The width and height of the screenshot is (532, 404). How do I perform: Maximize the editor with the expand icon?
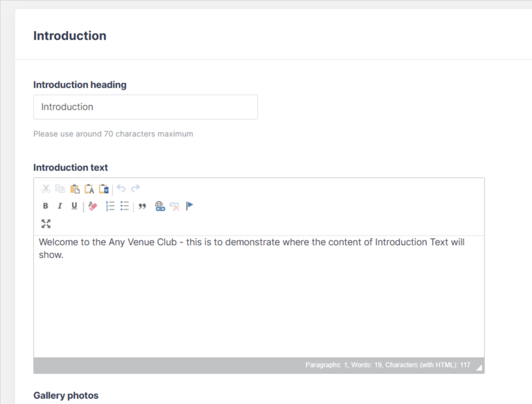(46, 224)
